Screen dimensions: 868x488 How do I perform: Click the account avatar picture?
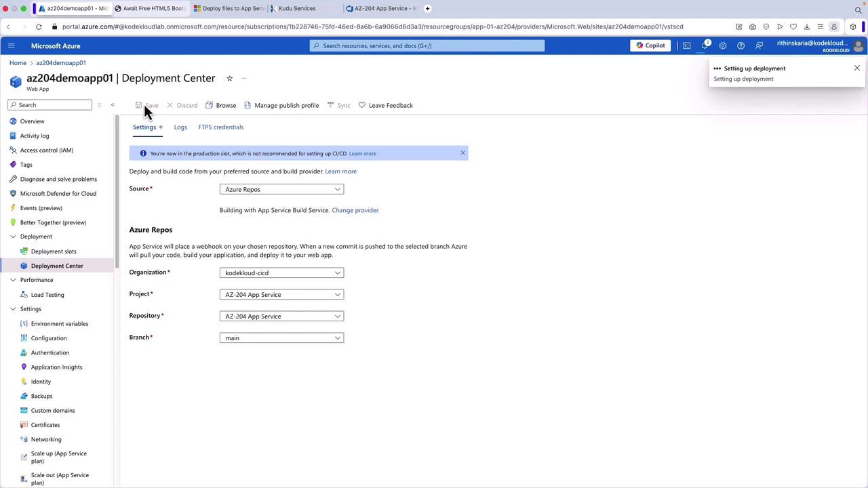[859, 46]
